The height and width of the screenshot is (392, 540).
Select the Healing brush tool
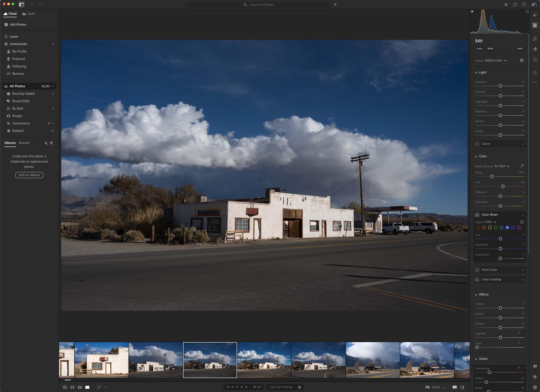click(x=535, y=49)
